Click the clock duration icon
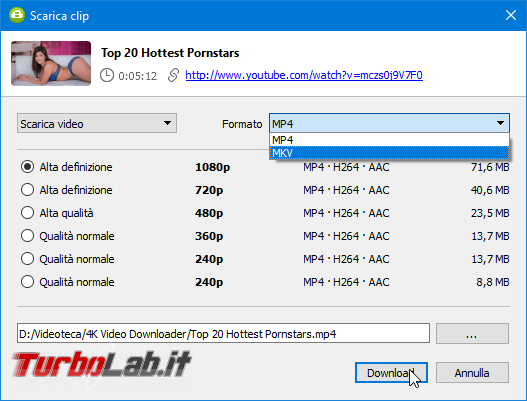This screenshot has height=401, width=527. pos(107,75)
